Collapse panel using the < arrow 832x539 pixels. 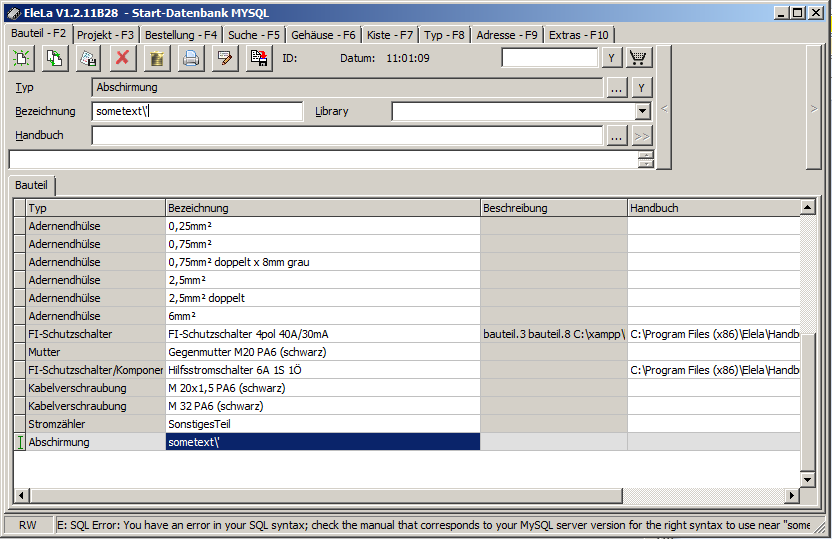pos(664,107)
